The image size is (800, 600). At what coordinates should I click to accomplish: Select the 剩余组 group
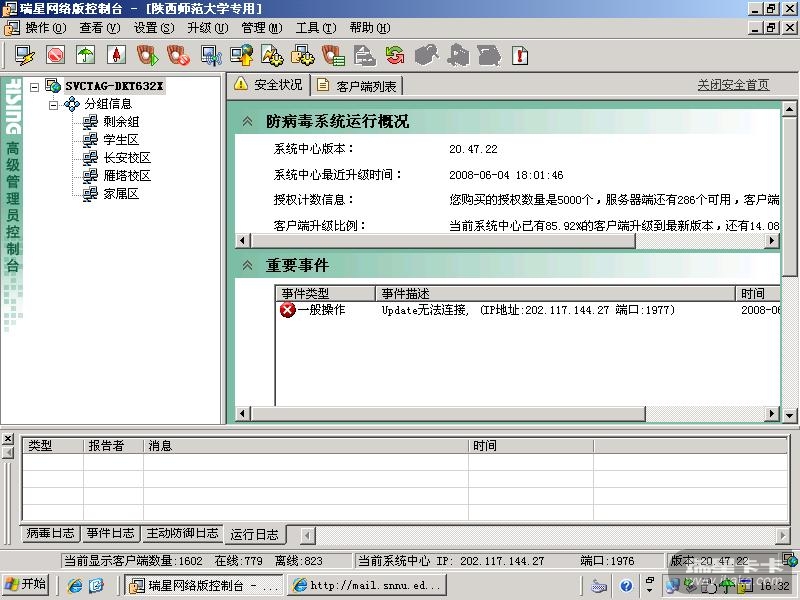[121, 121]
